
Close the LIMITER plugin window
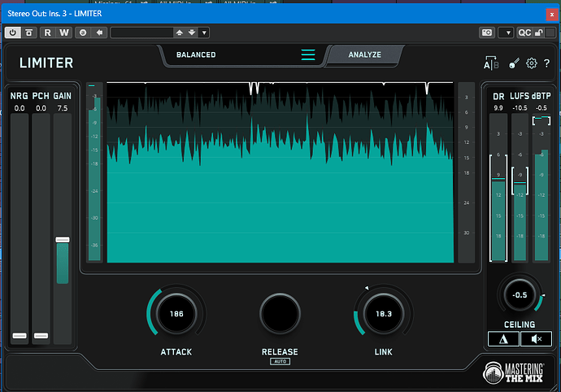552,15
